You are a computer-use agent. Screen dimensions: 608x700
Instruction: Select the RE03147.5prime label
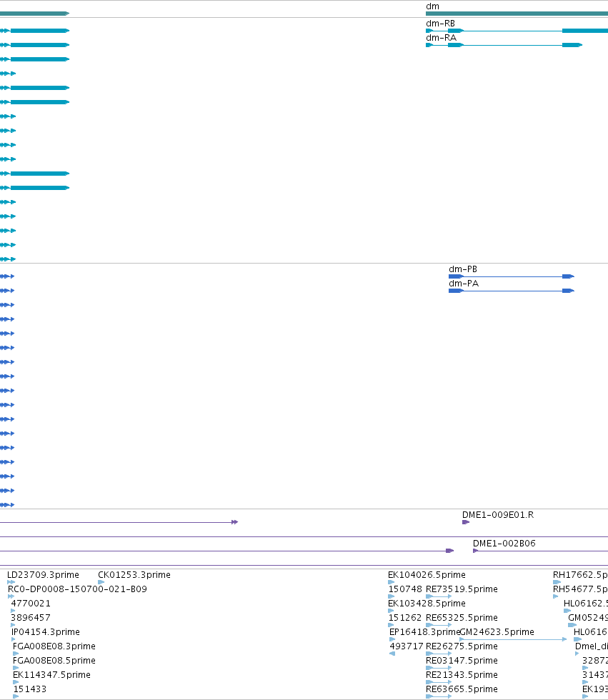pos(462,660)
